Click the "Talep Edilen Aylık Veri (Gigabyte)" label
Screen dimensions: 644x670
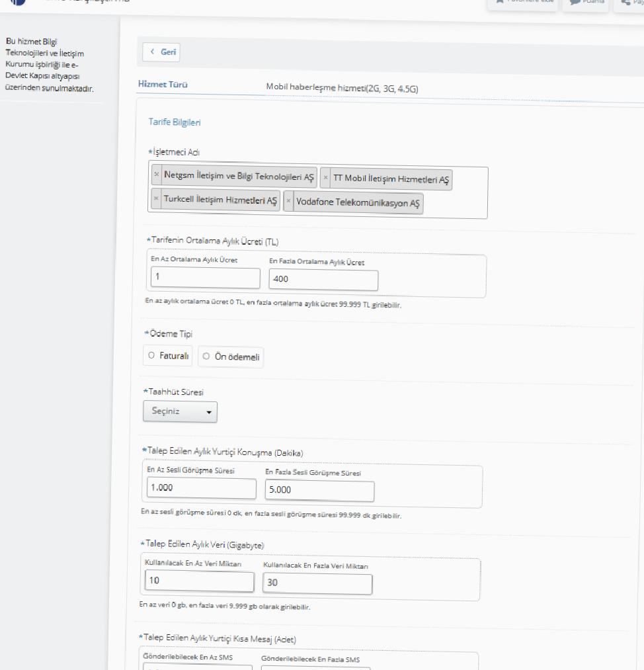[x=204, y=544]
